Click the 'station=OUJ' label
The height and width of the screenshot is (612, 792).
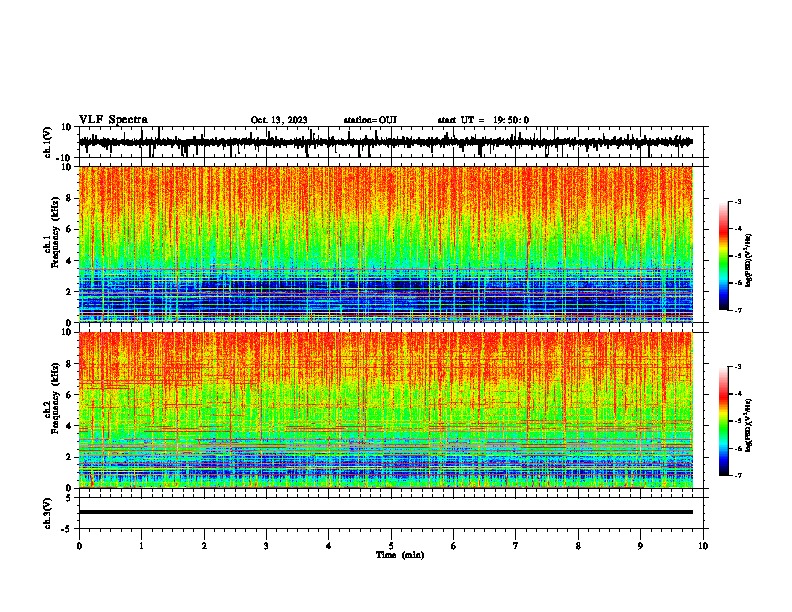pos(370,120)
